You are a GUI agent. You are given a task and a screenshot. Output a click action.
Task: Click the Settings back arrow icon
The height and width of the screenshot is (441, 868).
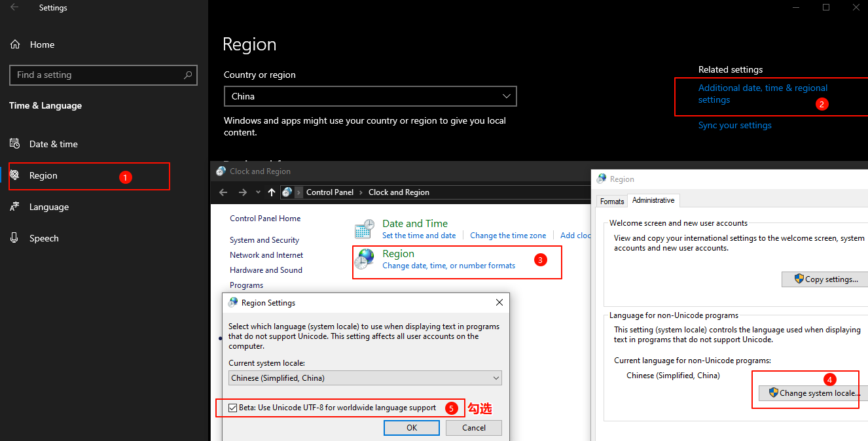14,7
